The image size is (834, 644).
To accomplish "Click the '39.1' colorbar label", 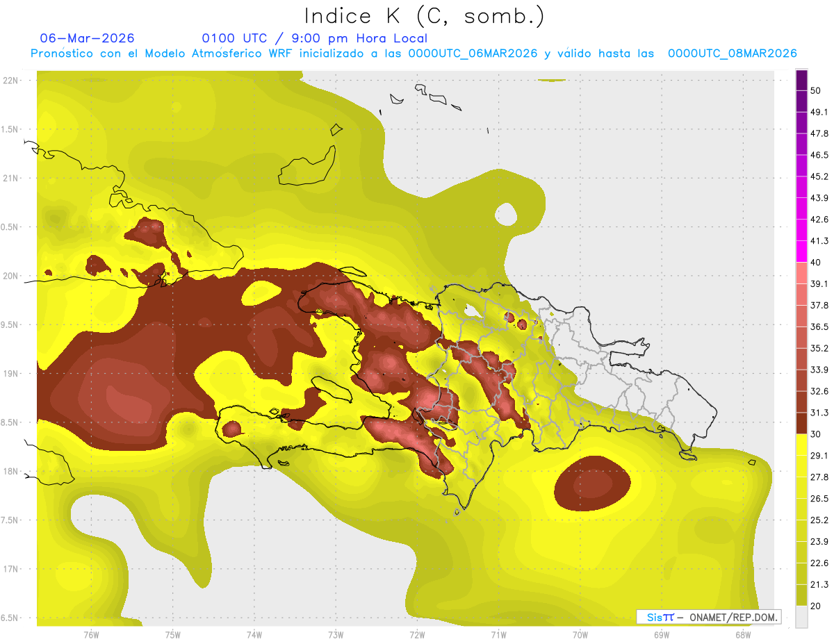I will (819, 284).
